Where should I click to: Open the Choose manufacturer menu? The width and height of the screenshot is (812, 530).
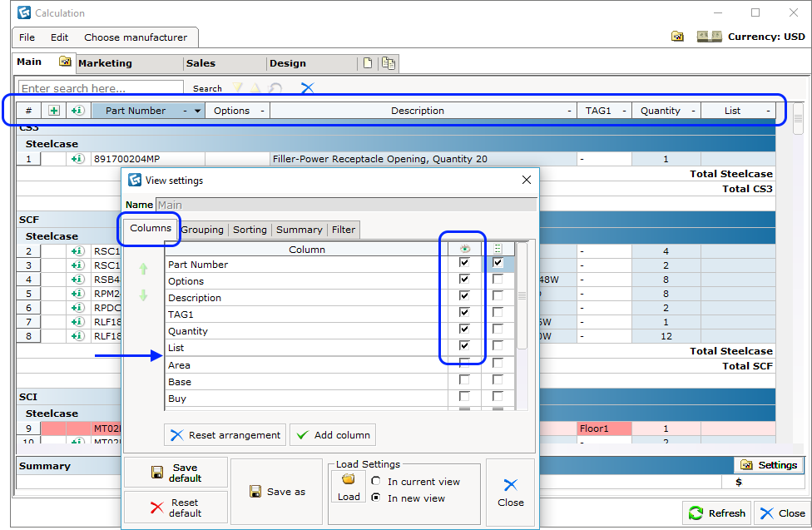click(x=137, y=37)
